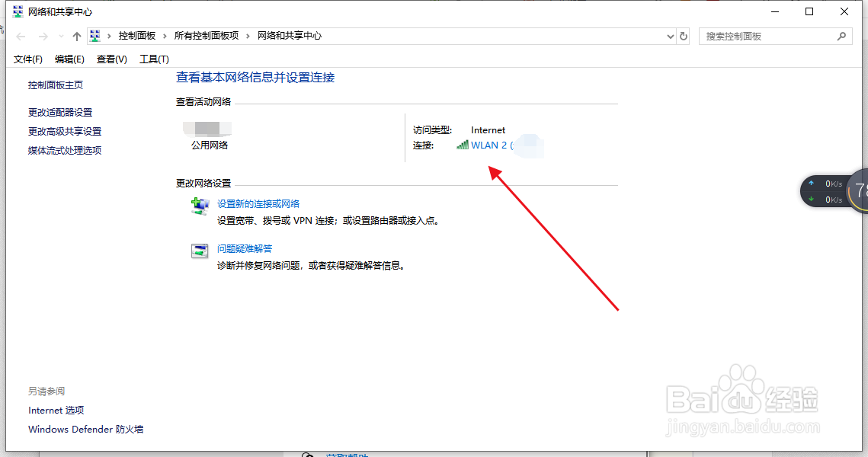The width and height of the screenshot is (868, 457).
Task: Click the search magnifier icon
Action: pyautogui.click(x=841, y=37)
